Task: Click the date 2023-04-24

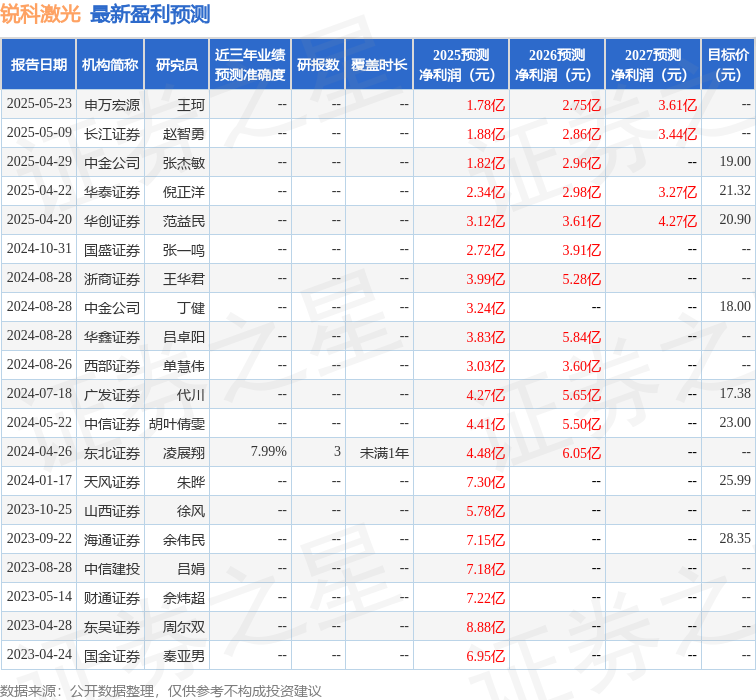Action: pos(39,654)
